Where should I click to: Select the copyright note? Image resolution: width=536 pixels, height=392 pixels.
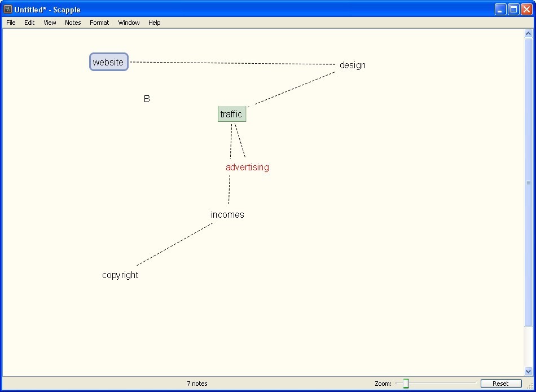[120, 275]
